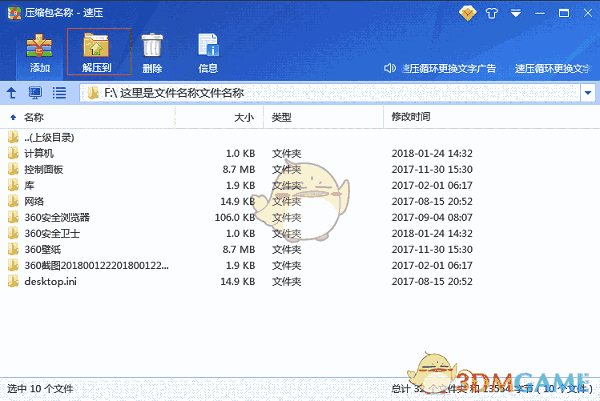This screenshot has height=401, width=600.
Task: Click 8.7 MB size of 360壁纸
Action: [x=239, y=249]
